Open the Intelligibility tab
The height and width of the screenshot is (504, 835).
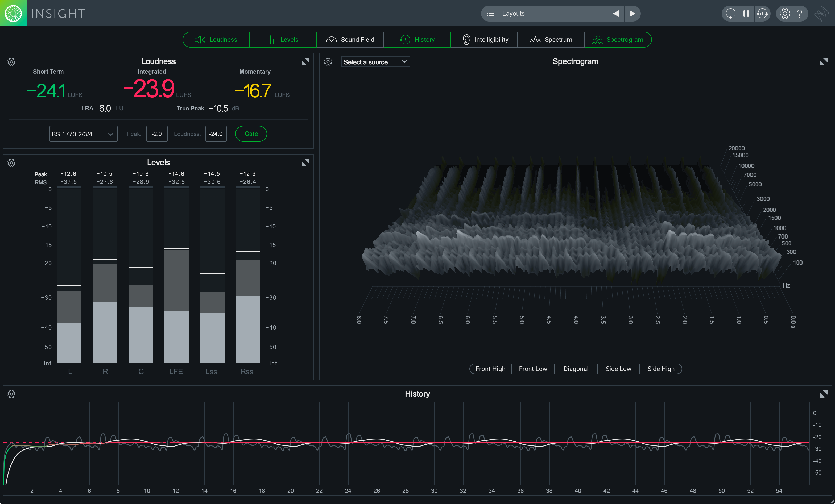tap(484, 39)
